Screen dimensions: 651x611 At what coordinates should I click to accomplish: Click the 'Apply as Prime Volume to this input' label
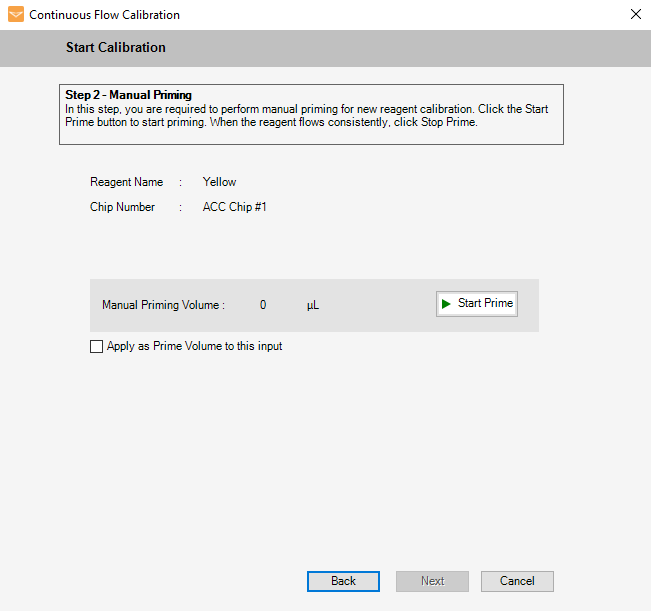coord(194,347)
